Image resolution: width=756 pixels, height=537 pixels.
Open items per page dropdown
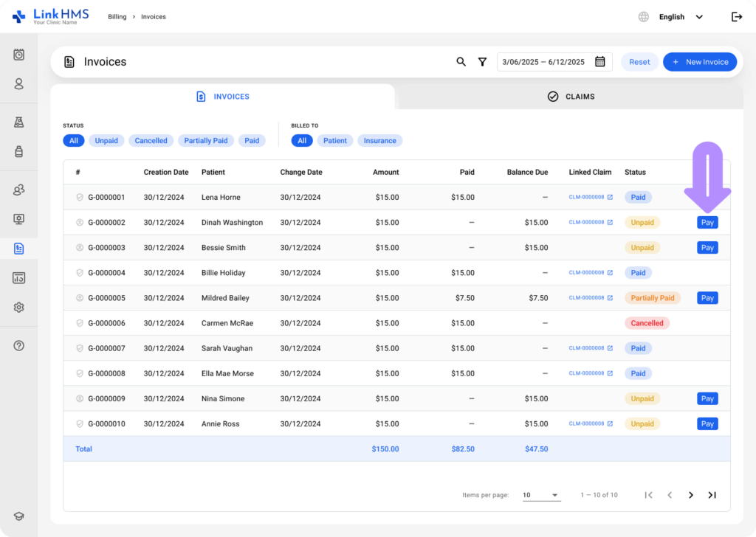[541, 495]
